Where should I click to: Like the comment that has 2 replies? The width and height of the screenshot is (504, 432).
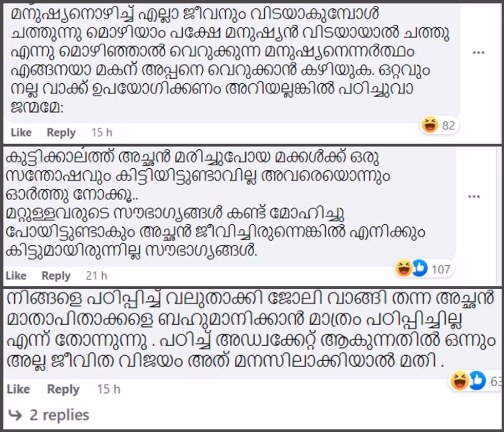tap(18, 389)
